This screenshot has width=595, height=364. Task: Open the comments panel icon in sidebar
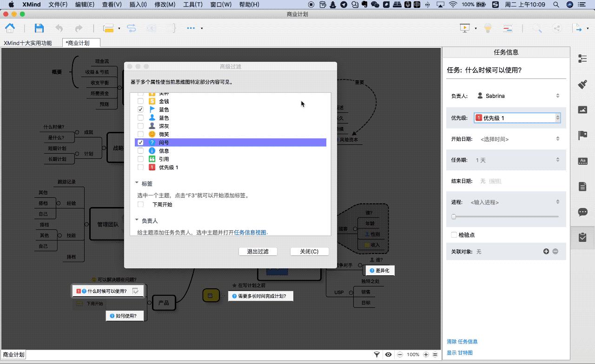point(582,212)
